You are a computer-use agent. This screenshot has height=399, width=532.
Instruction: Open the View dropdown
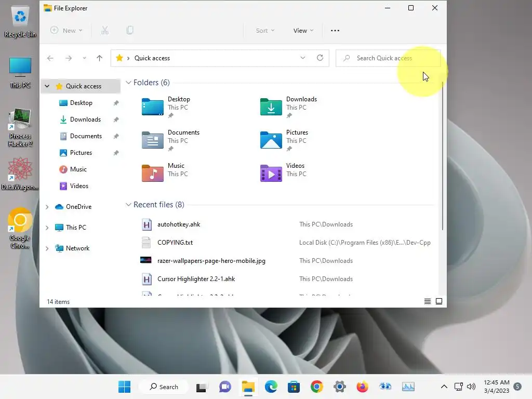coord(303,31)
